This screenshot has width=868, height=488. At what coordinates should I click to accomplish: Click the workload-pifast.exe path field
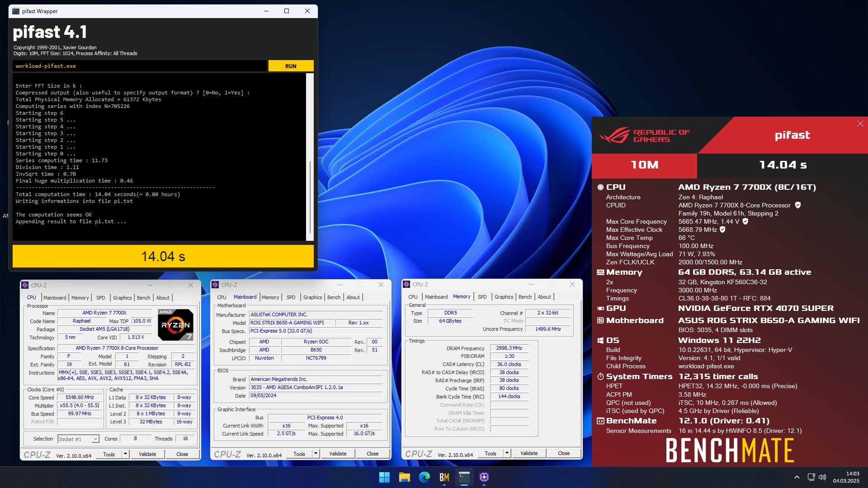click(140, 66)
